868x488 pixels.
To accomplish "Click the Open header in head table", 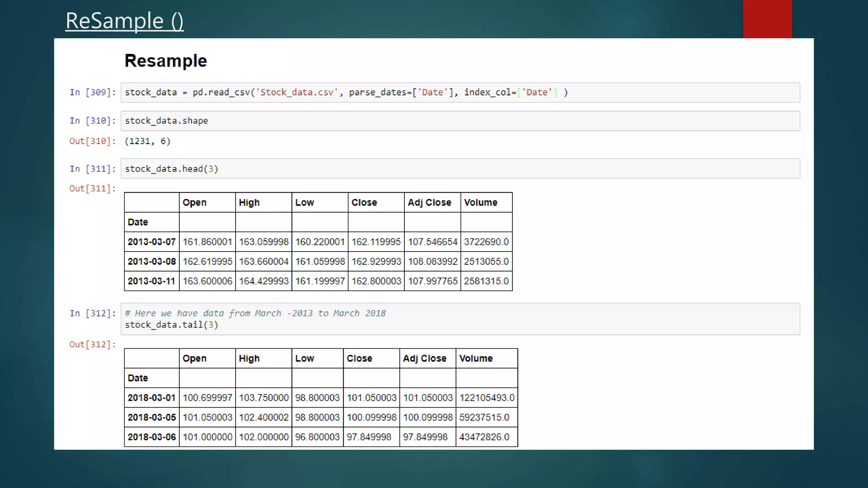I will pos(195,202).
